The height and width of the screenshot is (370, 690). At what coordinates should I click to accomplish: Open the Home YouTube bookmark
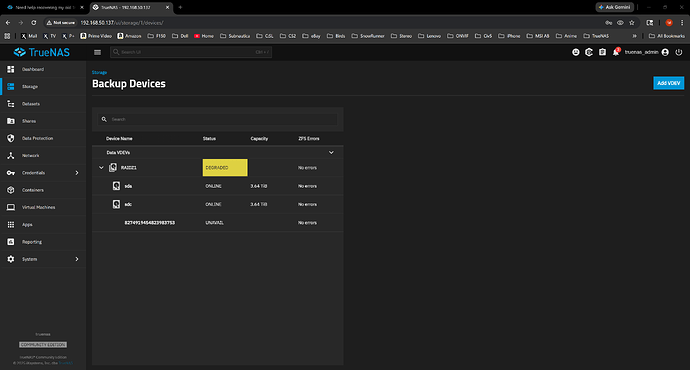click(x=204, y=36)
